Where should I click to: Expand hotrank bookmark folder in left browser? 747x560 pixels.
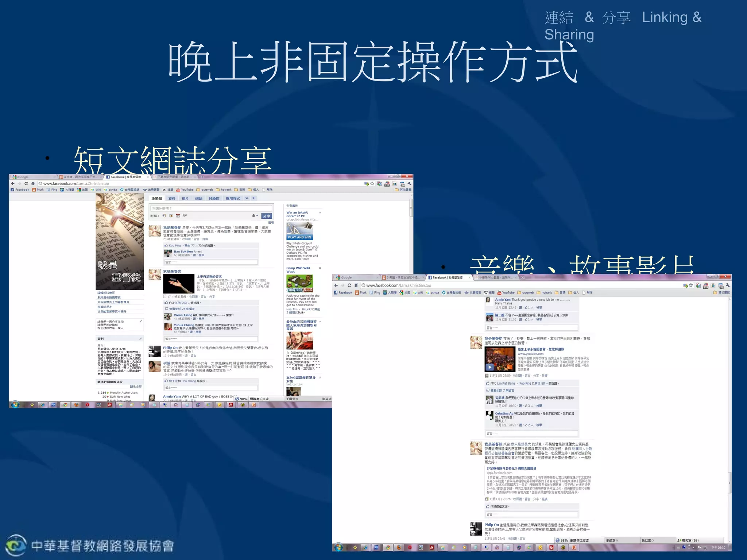(224, 190)
